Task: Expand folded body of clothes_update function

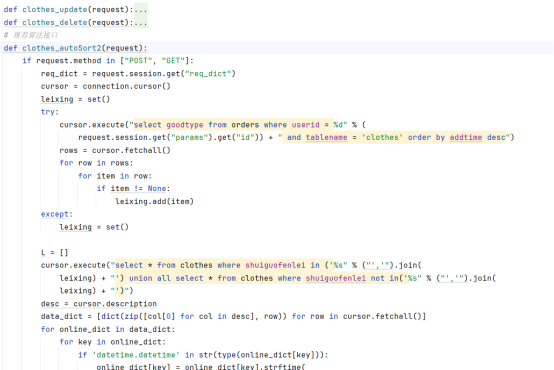Action: click(x=141, y=10)
